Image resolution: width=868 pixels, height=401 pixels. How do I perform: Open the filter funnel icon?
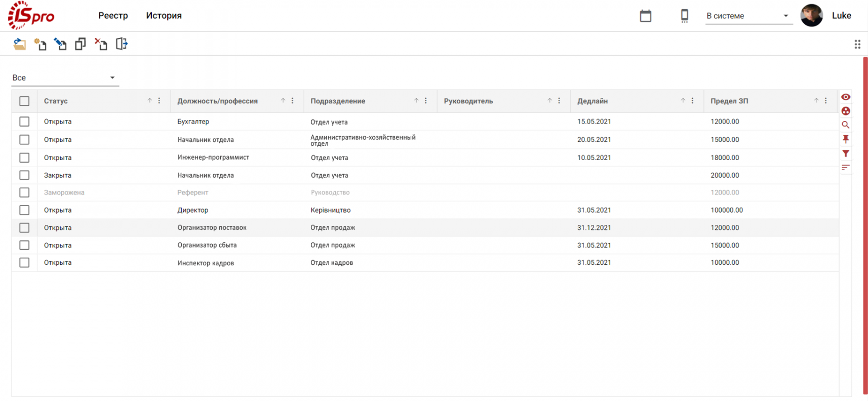tap(845, 153)
